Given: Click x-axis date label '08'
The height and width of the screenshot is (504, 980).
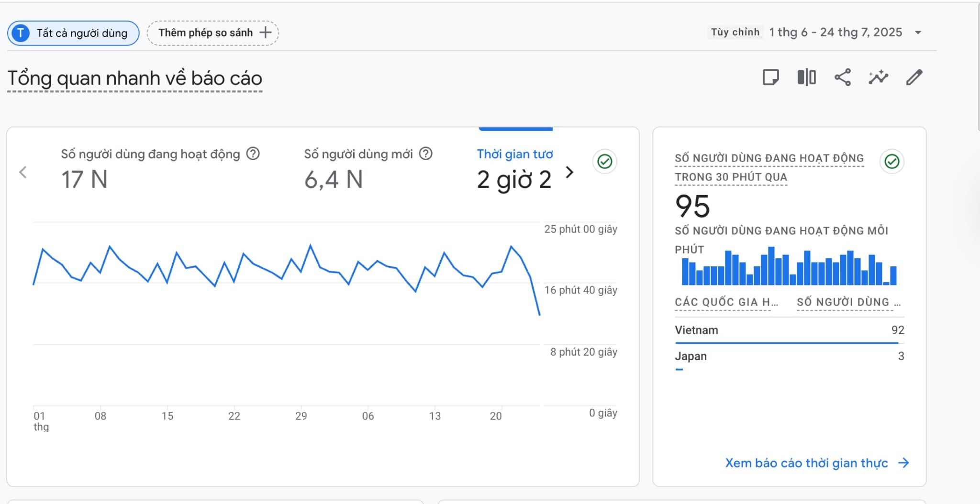Looking at the screenshot, I should (x=100, y=416).
